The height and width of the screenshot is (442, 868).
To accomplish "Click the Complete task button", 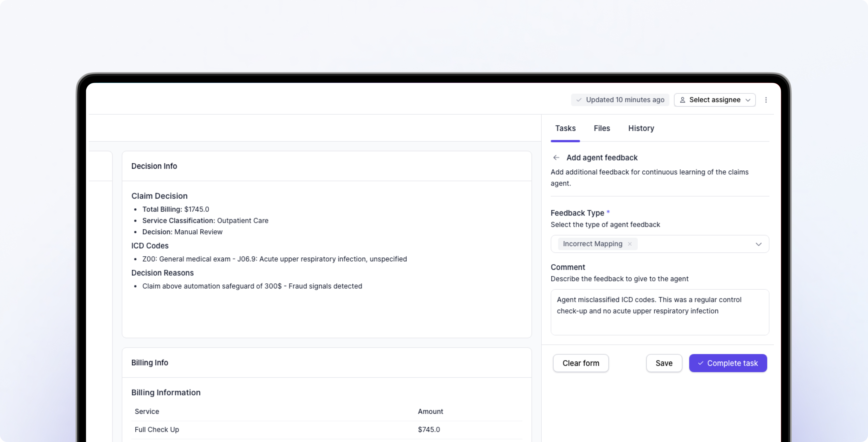I will click(728, 363).
